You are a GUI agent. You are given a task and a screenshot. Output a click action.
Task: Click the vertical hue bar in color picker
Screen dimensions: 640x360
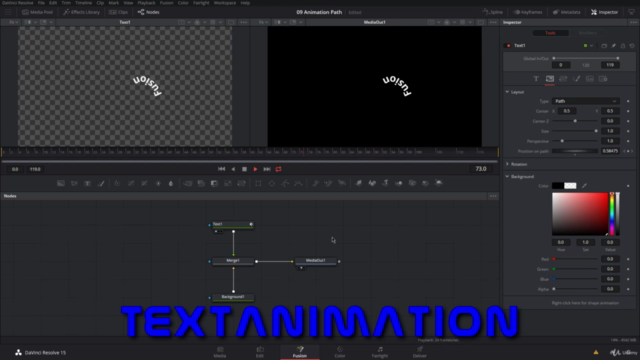coord(612,214)
